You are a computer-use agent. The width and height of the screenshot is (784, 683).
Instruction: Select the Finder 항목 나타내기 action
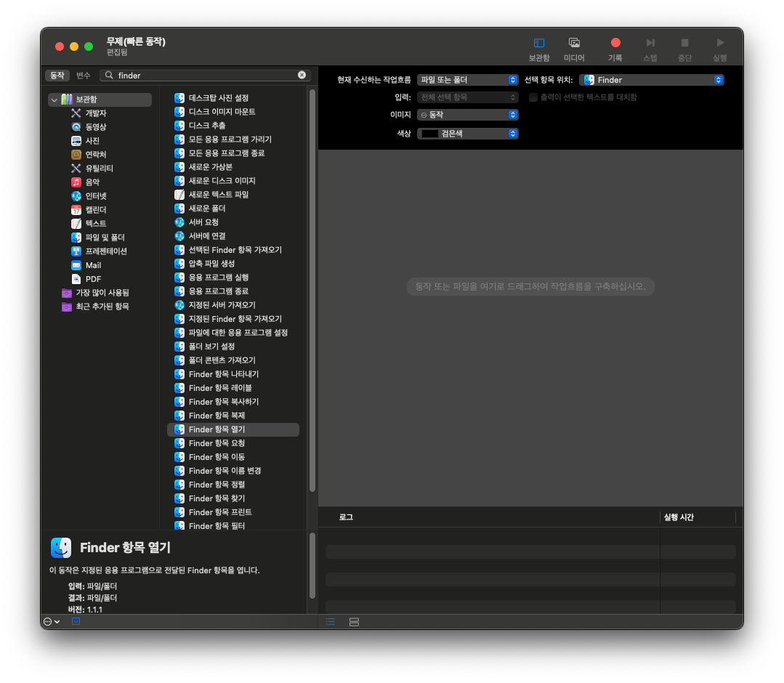(224, 374)
